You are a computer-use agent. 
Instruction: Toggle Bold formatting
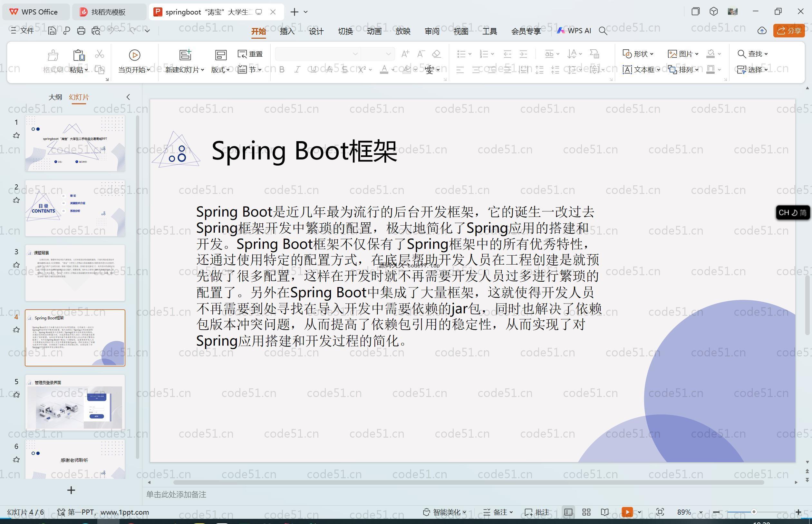point(282,70)
